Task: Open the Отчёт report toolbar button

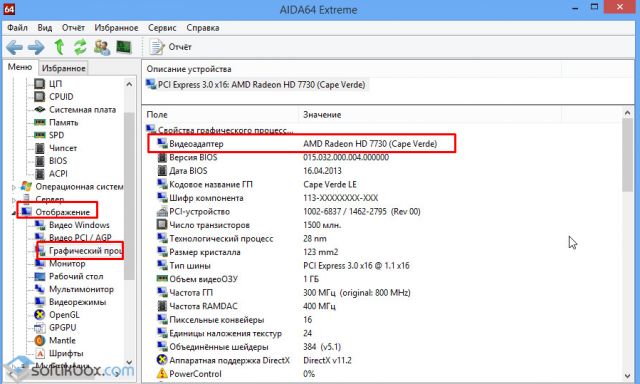Action: point(170,47)
